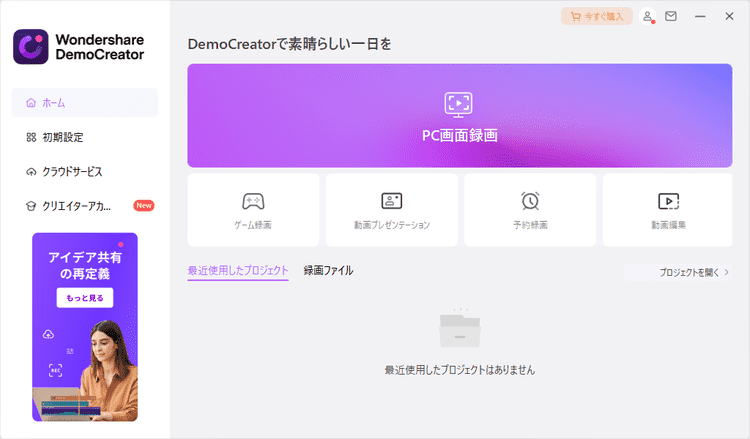Start PC画面録画 screen recording banner
This screenshot has height=439, width=750.
[x=460, y=115]
